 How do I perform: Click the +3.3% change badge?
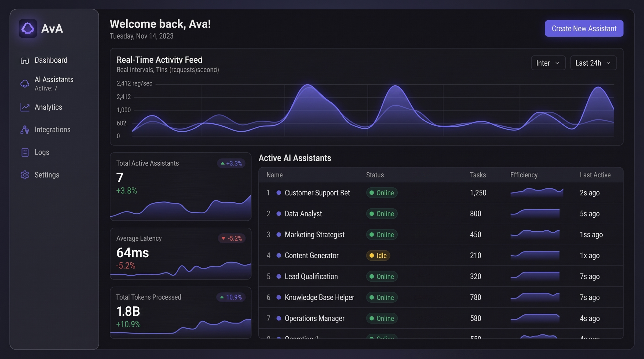coord(231,164)
